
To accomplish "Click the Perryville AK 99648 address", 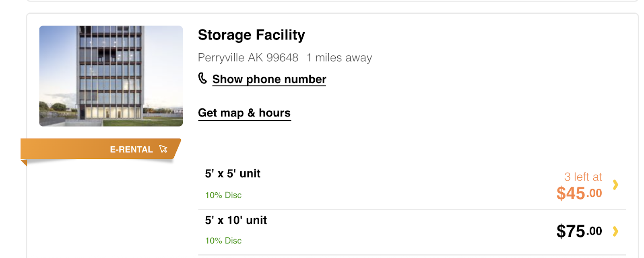I will pos(248,58).
